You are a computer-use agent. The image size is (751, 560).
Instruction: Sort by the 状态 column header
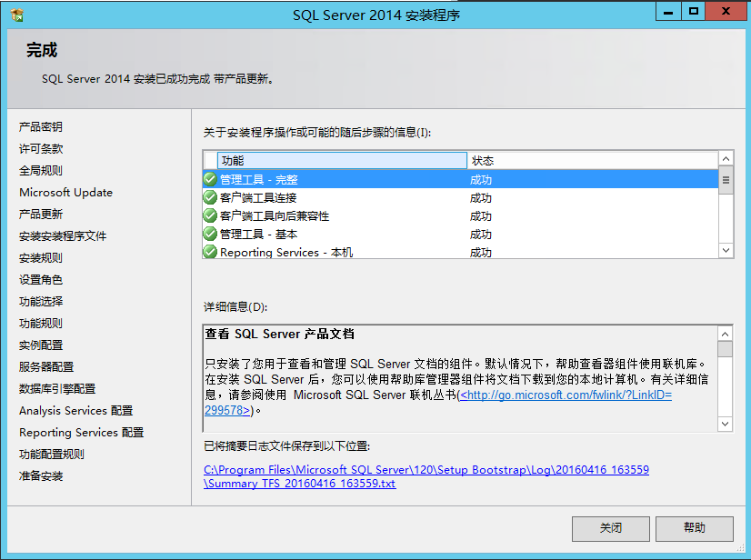593,161
